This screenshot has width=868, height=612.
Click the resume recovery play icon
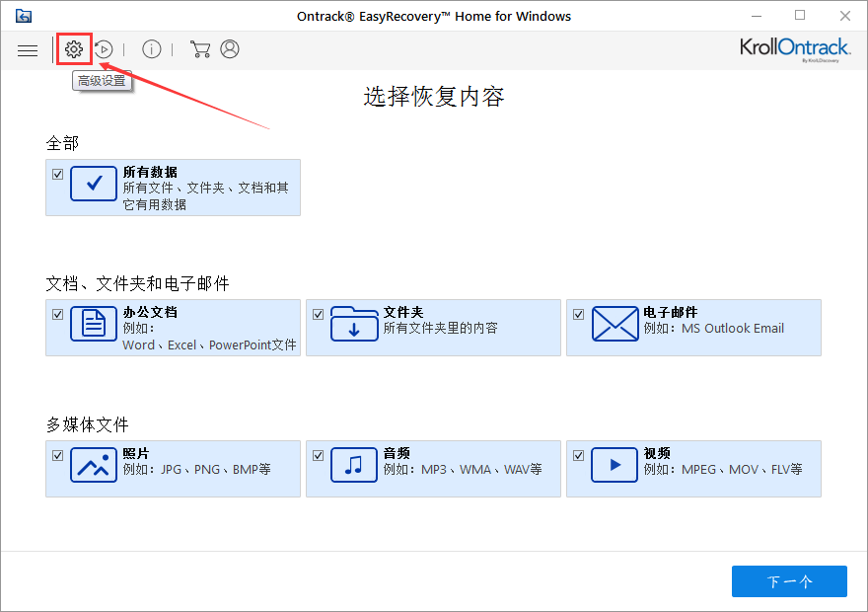click(x=103, y=48)
